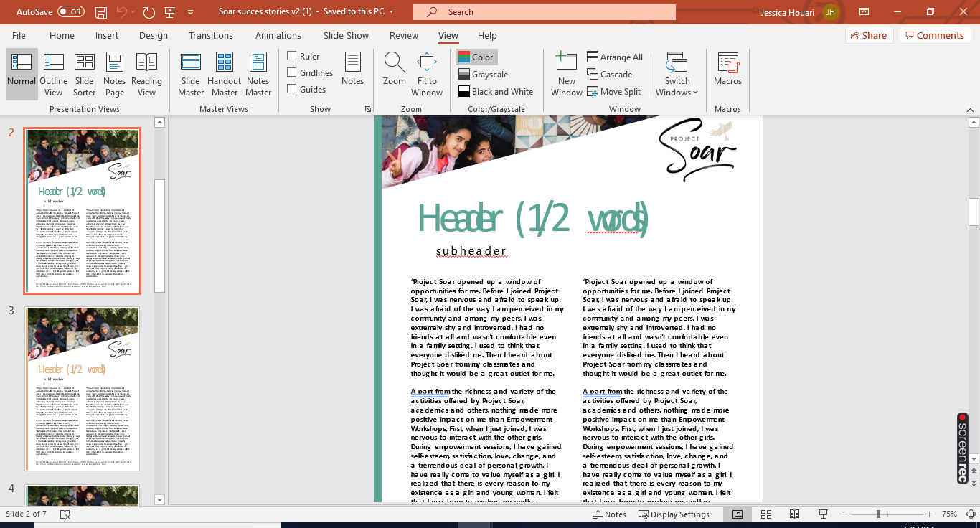Switch to Reading View in ribbon

tap(147, 75)
